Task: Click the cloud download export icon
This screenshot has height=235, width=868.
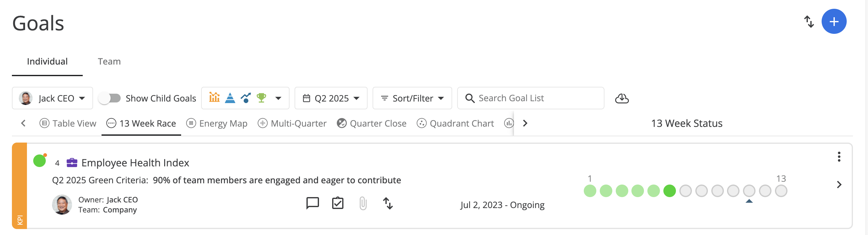Action: pyautogui.click(x=622, y=98)
